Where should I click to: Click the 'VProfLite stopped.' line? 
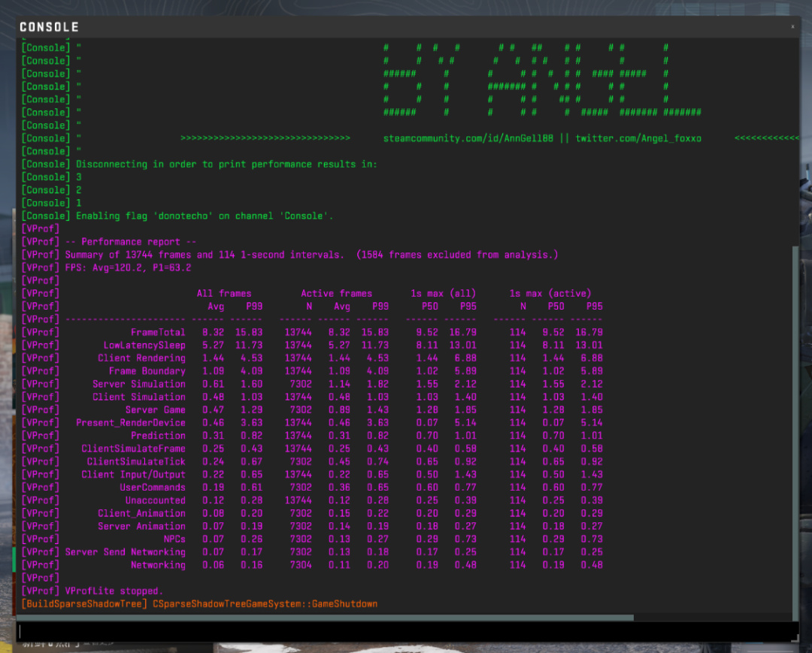pyautogui.click(x=114, y=591)
